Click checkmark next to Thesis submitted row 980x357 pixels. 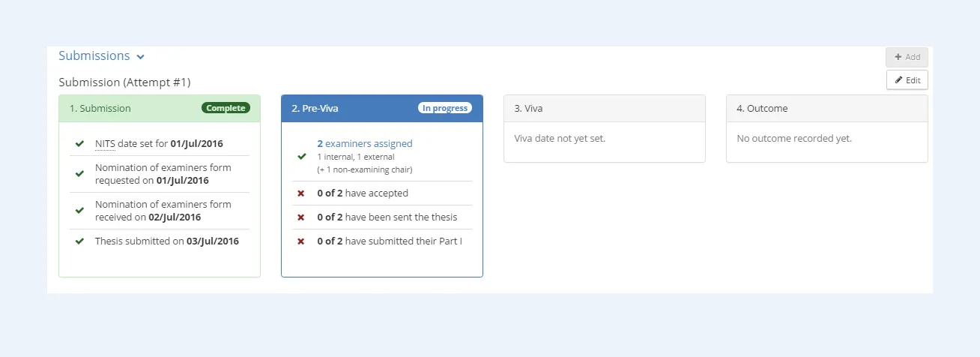click(x=79, y=241)
